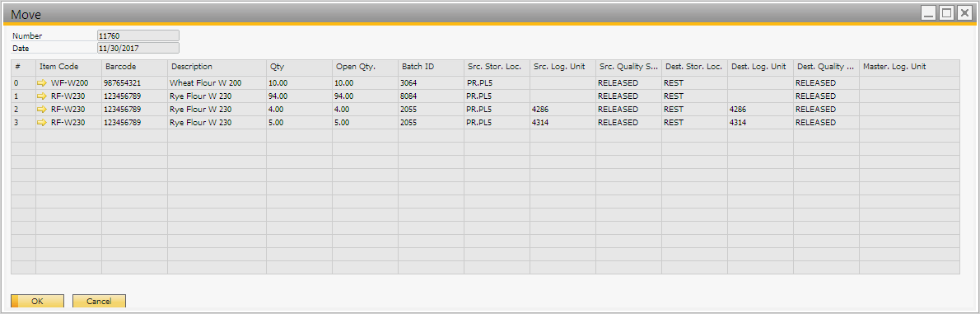This screenshot has width=980, height=314.
Task: Click the Dest. Stor. Loc. column header
Action: pyautogui.click(x=694, y=67)
